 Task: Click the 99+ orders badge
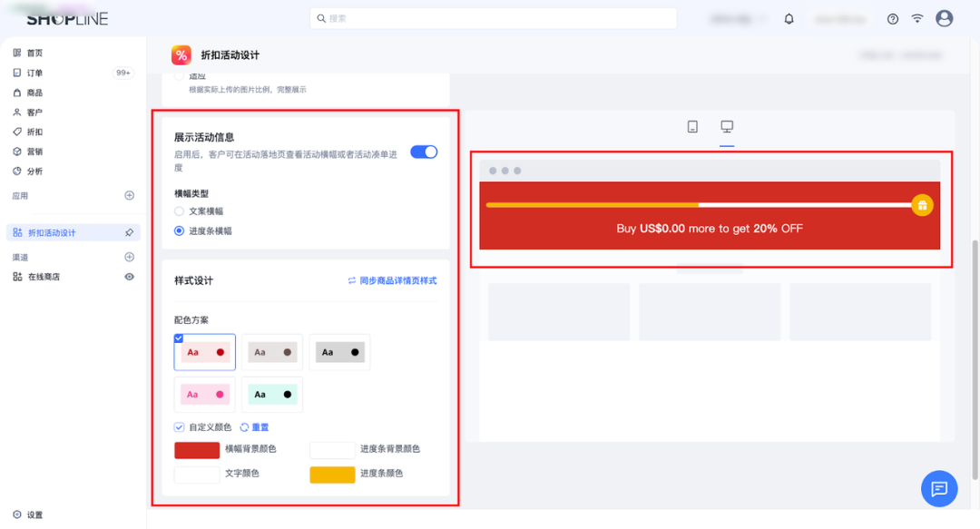[123, 73]
